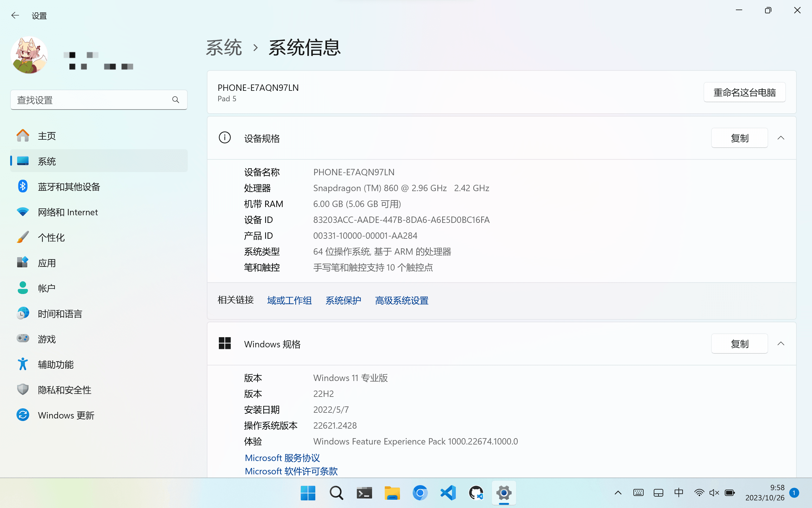Click the Settings gear taskbar icon
The width and height of the screenshot is (812, 508).
click(504, 493)
